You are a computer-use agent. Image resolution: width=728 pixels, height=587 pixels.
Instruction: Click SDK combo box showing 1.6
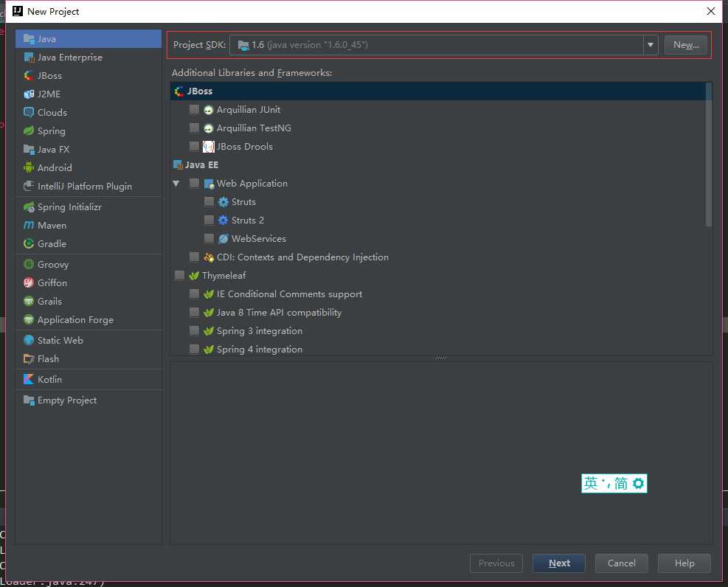coord(444,45)
